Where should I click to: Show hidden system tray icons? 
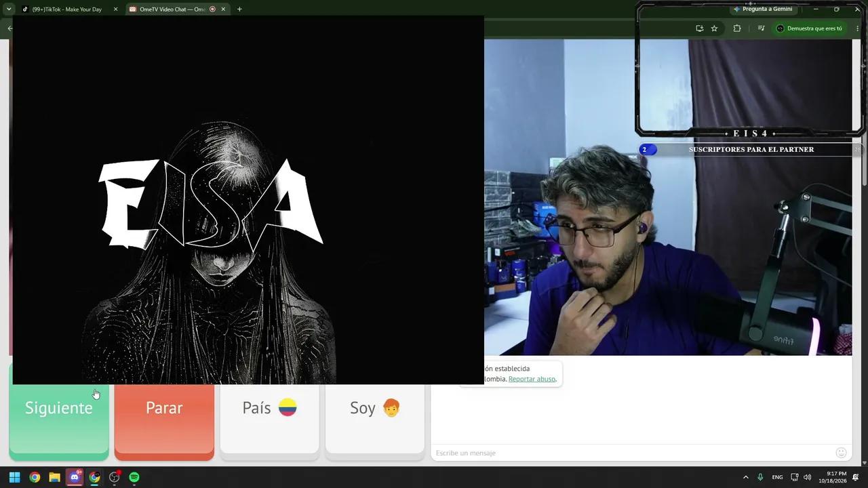coord(745,477)
